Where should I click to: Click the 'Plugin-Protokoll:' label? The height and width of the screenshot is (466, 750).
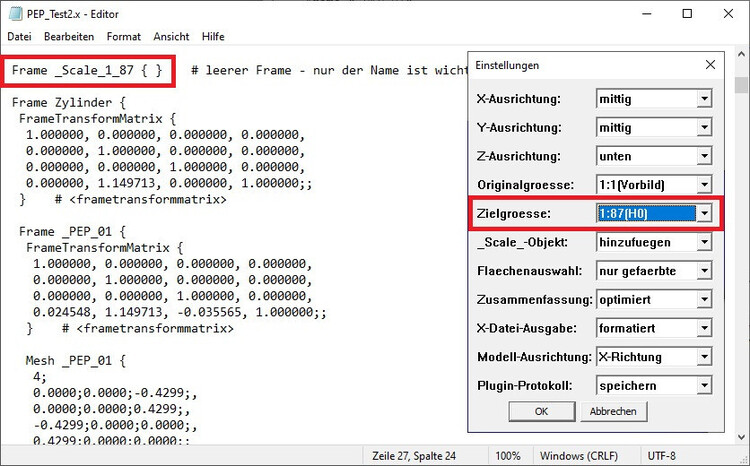[525, 386]
